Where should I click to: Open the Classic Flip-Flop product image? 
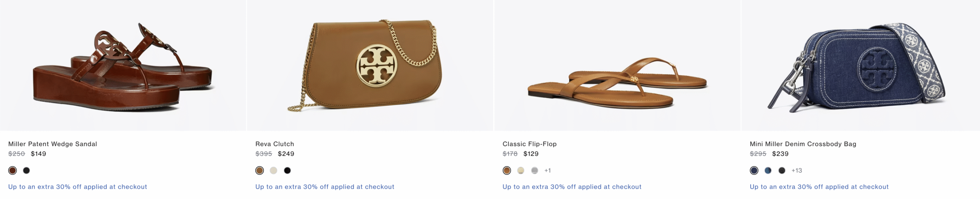pyautogui.click(x=617, y=65)
